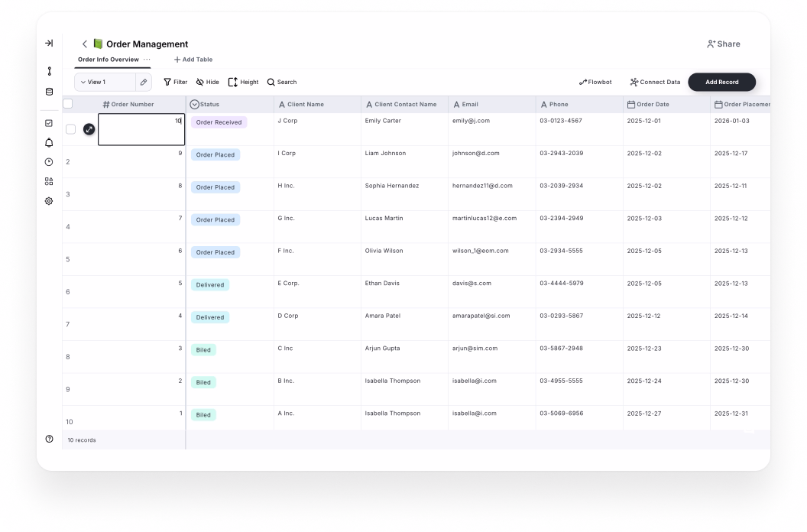
Task: Click the help question mark icon
Action: pyautogui.click(x=49, y=439)
